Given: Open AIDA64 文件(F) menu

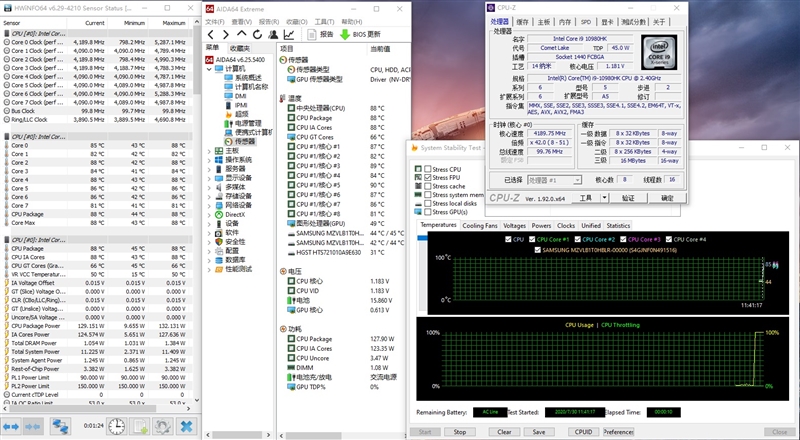Looking at the screenshot, I should pyautogui.click(x=215, y=22).
